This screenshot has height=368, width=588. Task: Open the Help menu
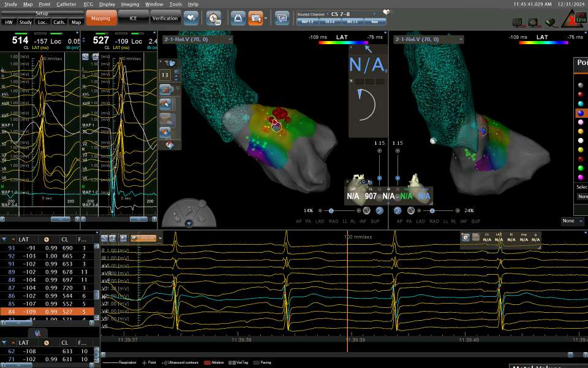point(193,4)
